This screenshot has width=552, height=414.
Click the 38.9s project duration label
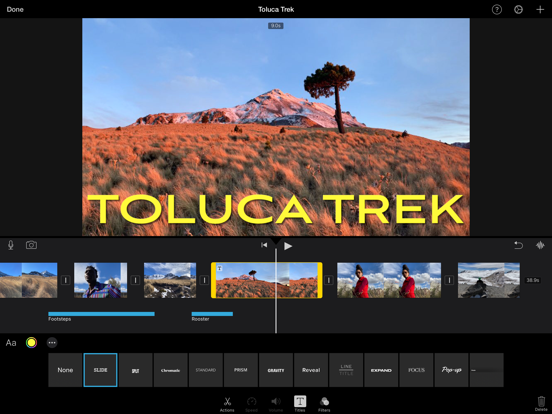coord(533,280)
